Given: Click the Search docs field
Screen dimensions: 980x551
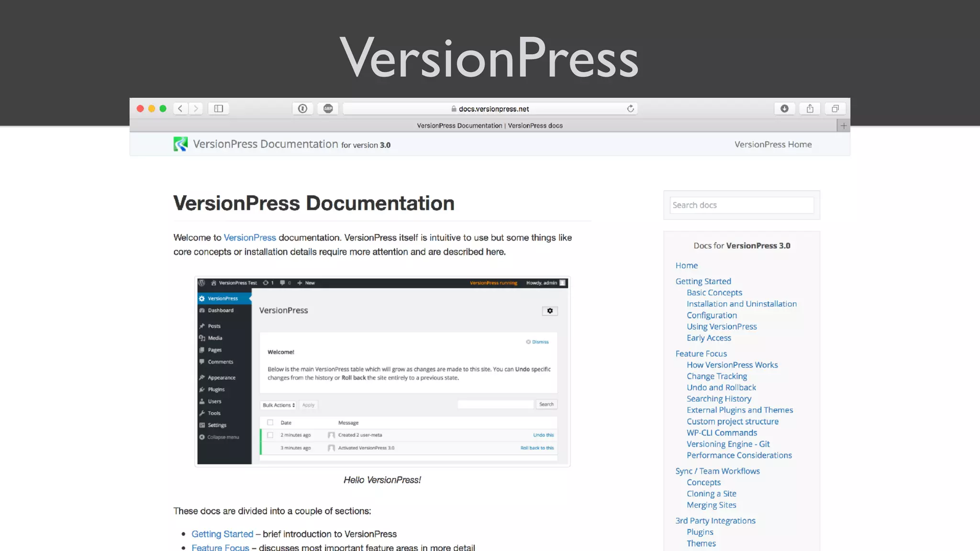Looking at the screenshot, I should [742, 205].
